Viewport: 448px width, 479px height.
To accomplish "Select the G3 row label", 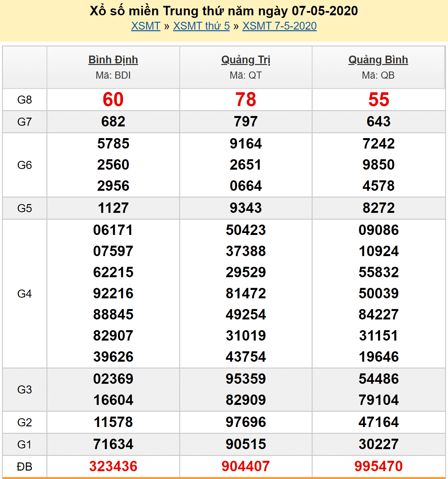I will (25, 390).
